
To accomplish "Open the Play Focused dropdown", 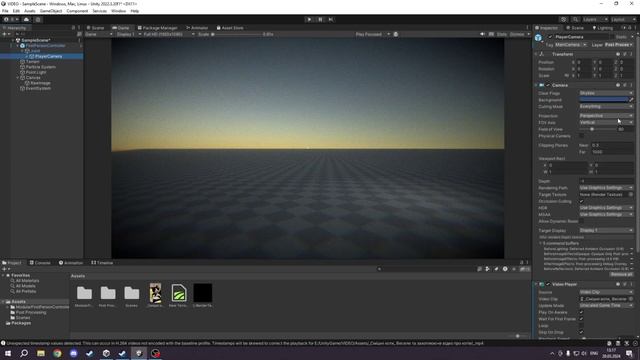I will click(x=373, y=34).
